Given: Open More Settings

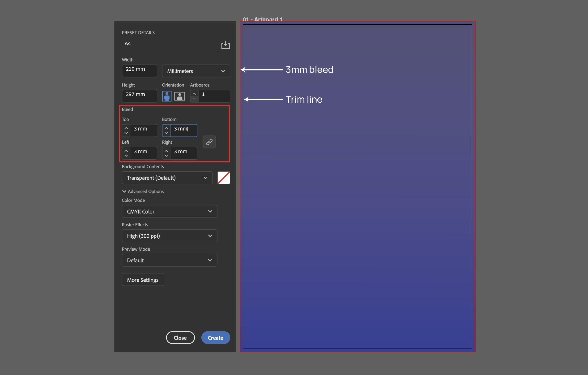Looking at the screenshot, I should tap(143, 279).
